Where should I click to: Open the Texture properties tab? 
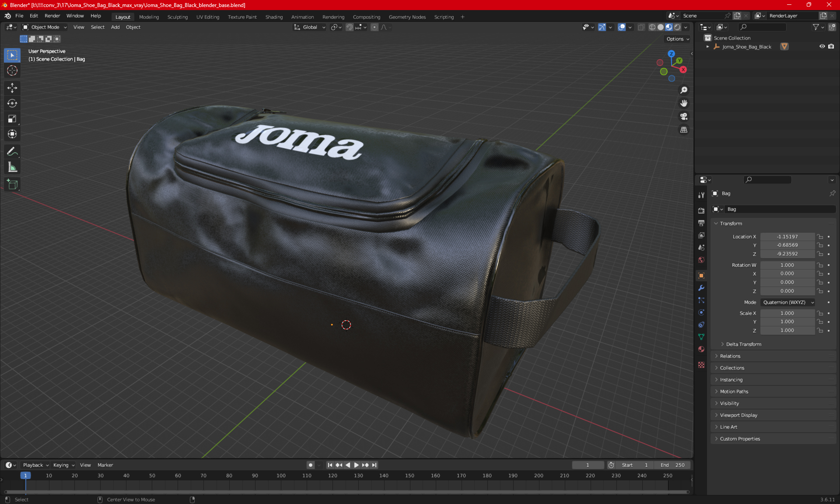click(701, 365)
